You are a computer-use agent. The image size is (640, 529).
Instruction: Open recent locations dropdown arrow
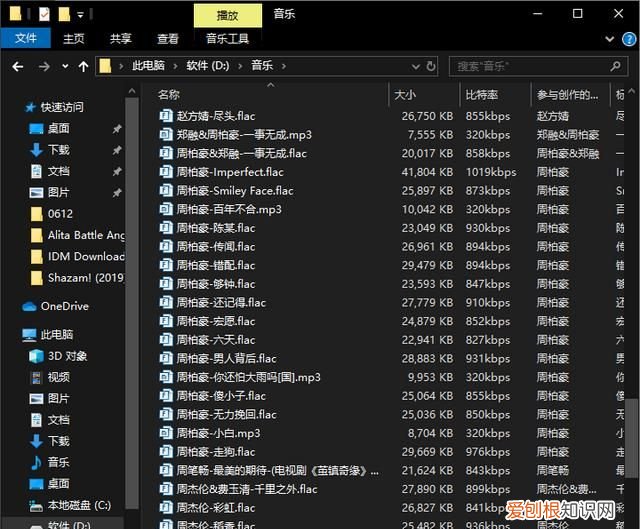tap(65, 66)
